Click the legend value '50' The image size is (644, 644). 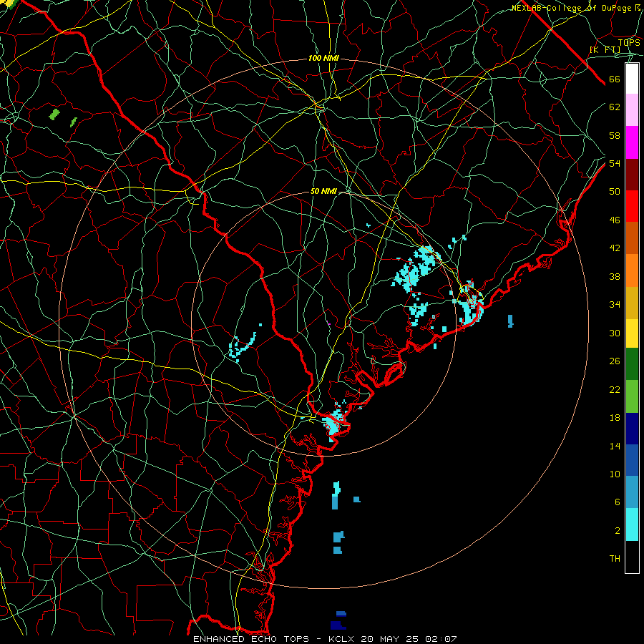coord(615,192)
